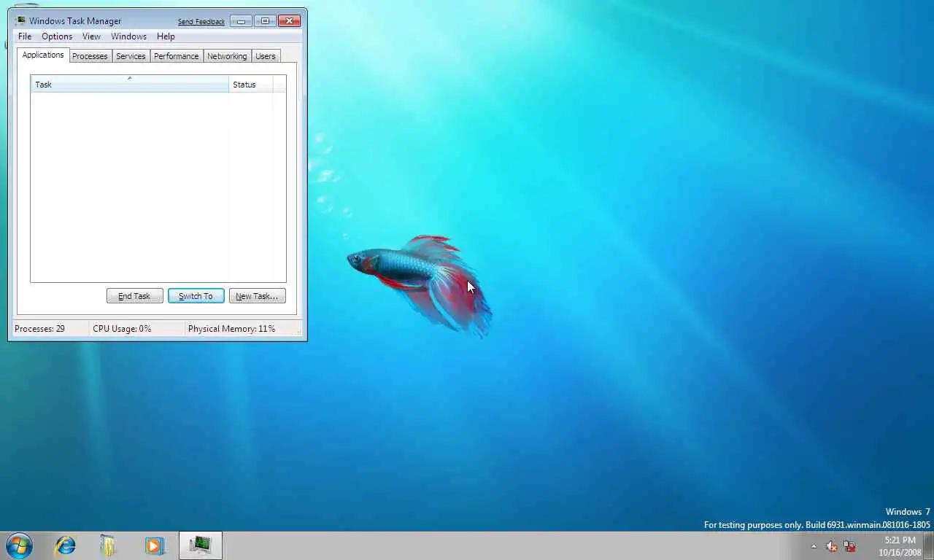The width and height of the screenshot is (934, 560).
Task: Sort by the Status column header
Action: click(x=251, y=84)
